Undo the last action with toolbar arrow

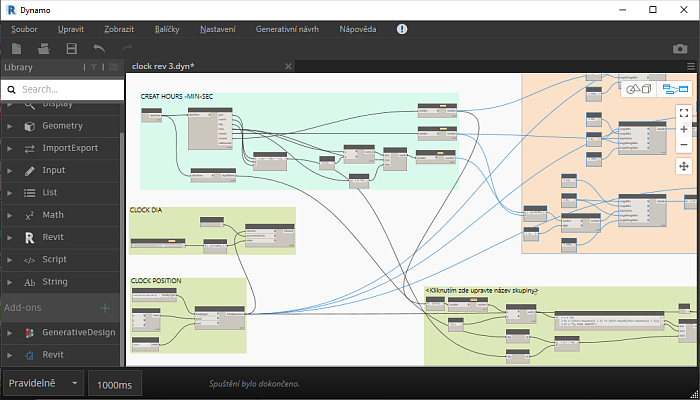(x=98, y=48)
